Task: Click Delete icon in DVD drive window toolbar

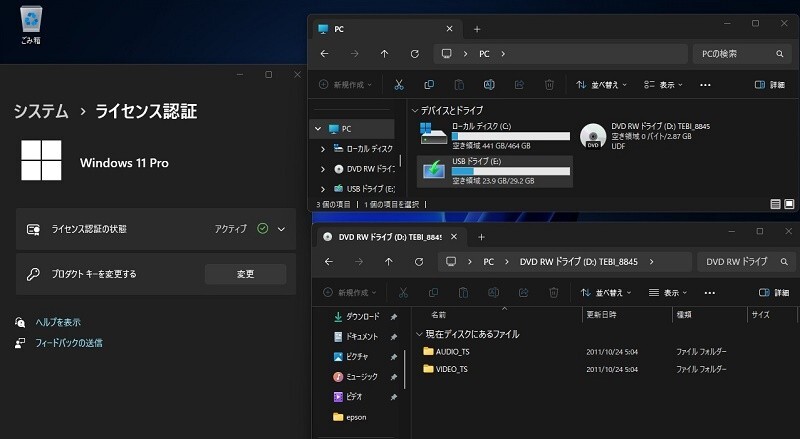Action: pyautogui.click(x=554, y=292)
